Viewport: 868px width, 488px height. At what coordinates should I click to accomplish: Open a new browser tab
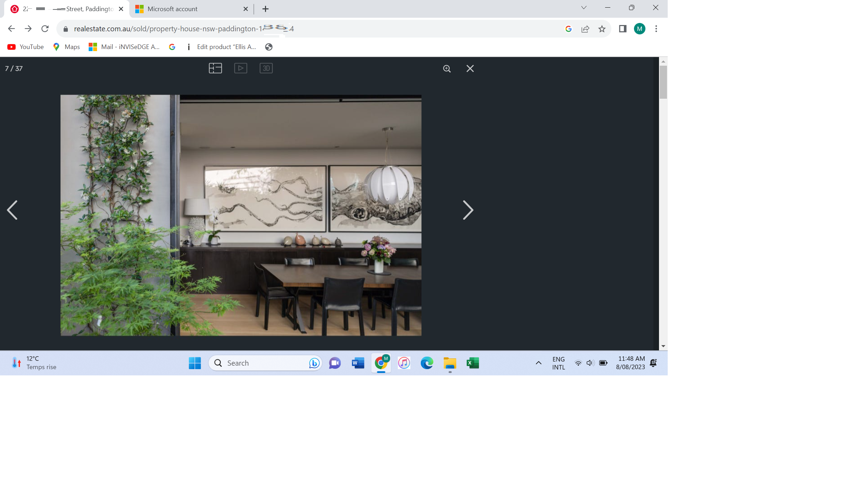pyautogui.click(x=265, y=9)
